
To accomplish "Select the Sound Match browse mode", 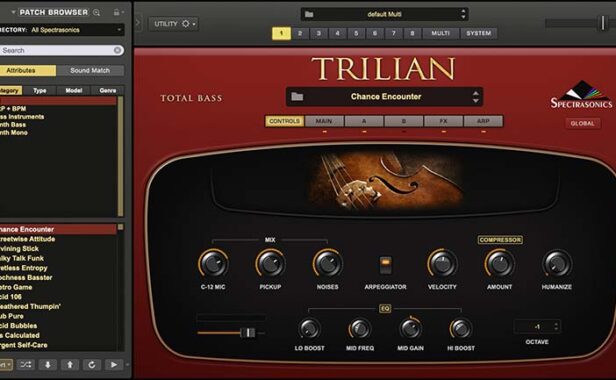I will pos(90,70).
